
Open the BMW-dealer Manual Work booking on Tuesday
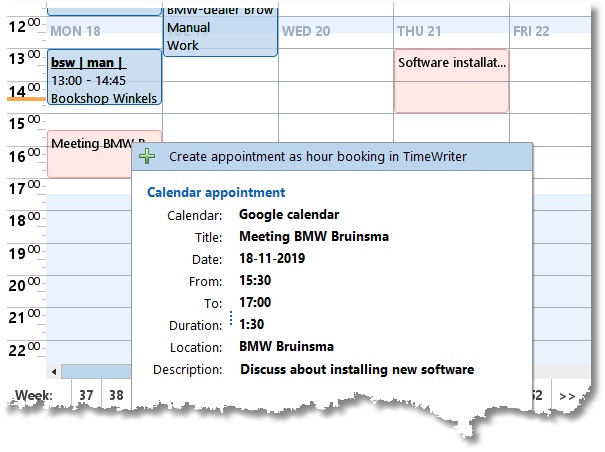pos(220,31)
